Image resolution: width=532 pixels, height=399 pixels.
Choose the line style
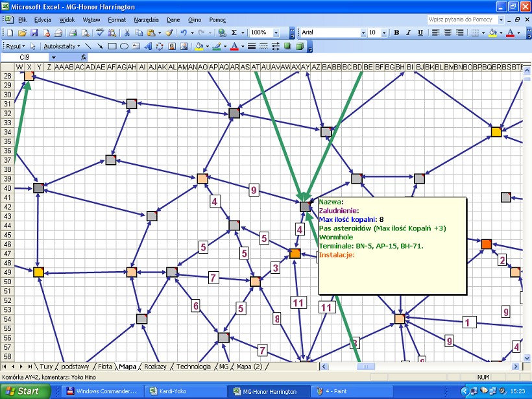[252, 46]
